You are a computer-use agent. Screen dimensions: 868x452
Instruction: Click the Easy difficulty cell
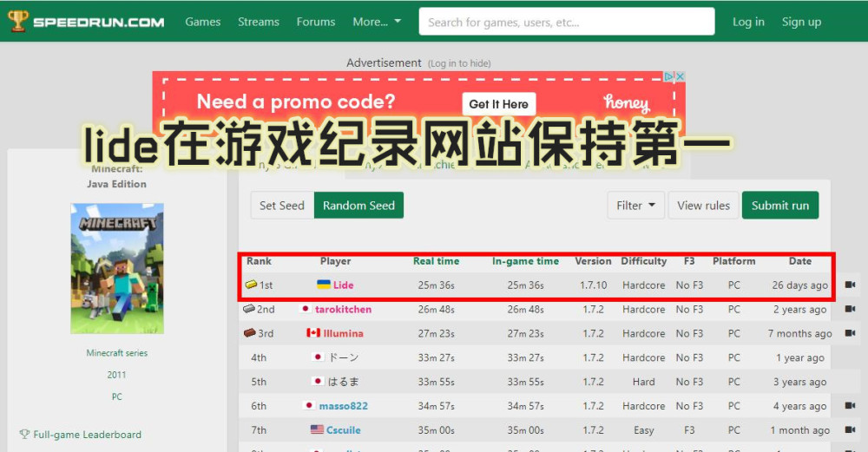pos(644,429)
